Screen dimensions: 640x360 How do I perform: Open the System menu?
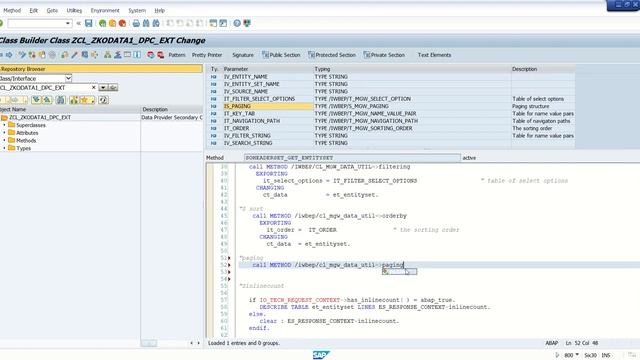pyautogui.click(x=137, y=11)
